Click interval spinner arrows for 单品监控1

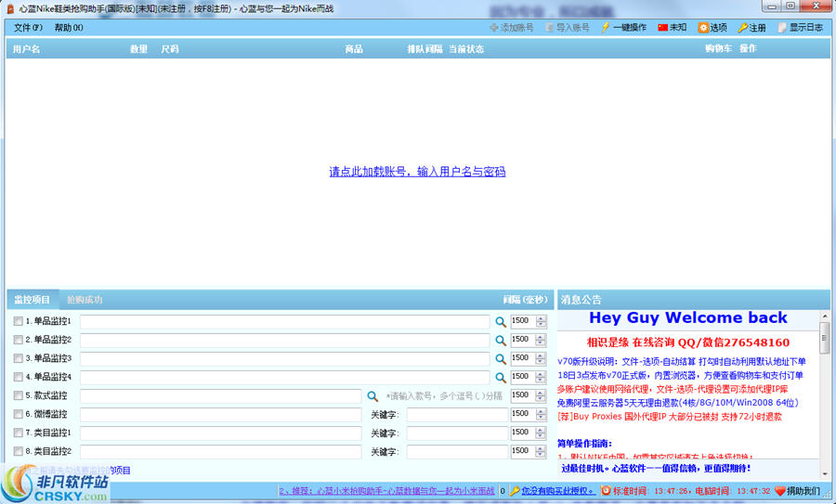tap(542, 321)
